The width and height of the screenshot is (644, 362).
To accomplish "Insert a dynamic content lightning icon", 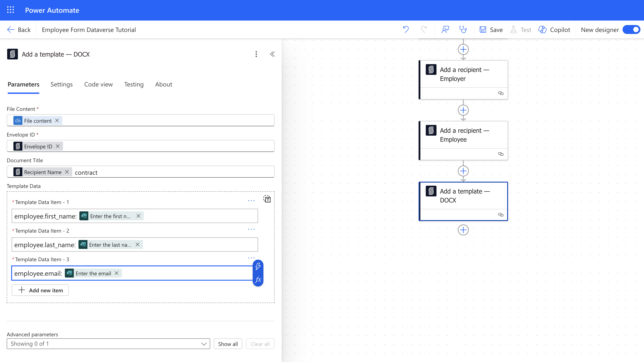I will [x=258, y=266].
